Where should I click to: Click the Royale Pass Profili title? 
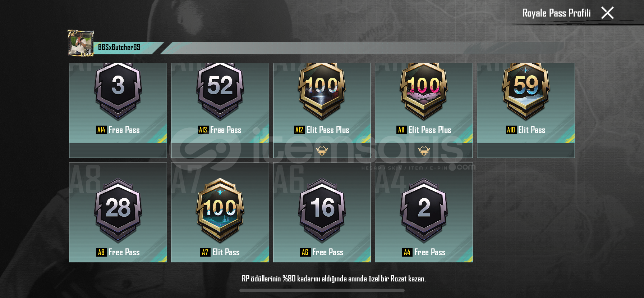point(556,13)
